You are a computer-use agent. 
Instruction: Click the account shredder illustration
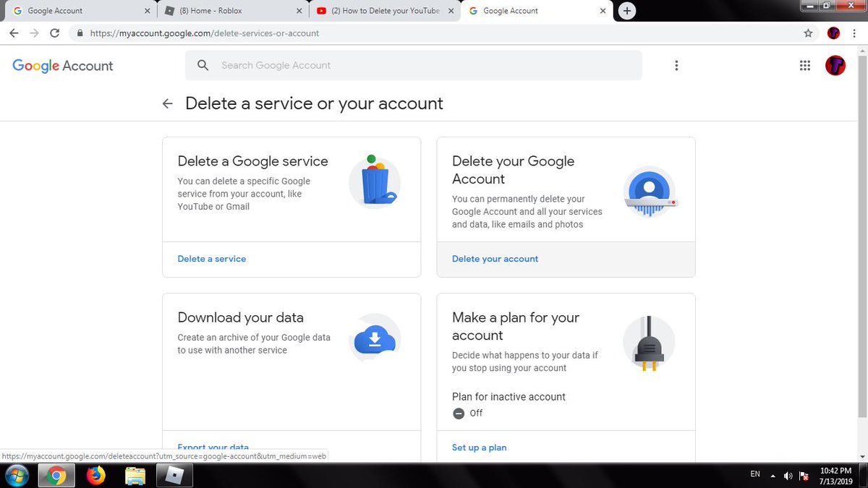tap(650, 192)
